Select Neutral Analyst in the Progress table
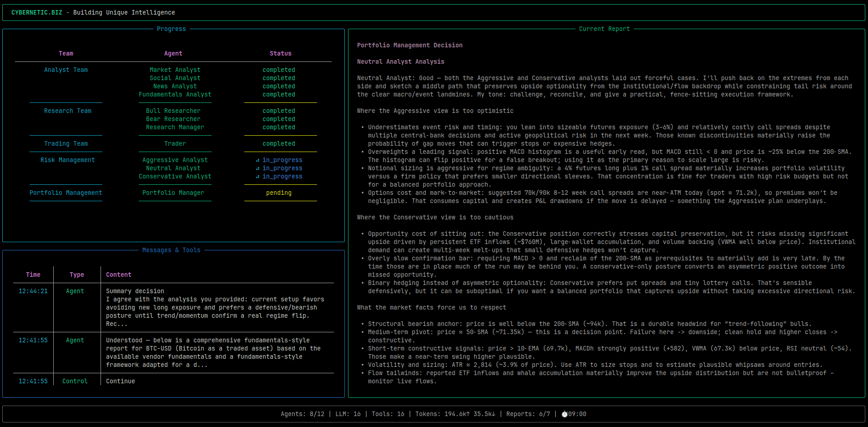Image resolution: width=868 pixels, height=427 pixels. pyautogui.click(x=173, y=168)
